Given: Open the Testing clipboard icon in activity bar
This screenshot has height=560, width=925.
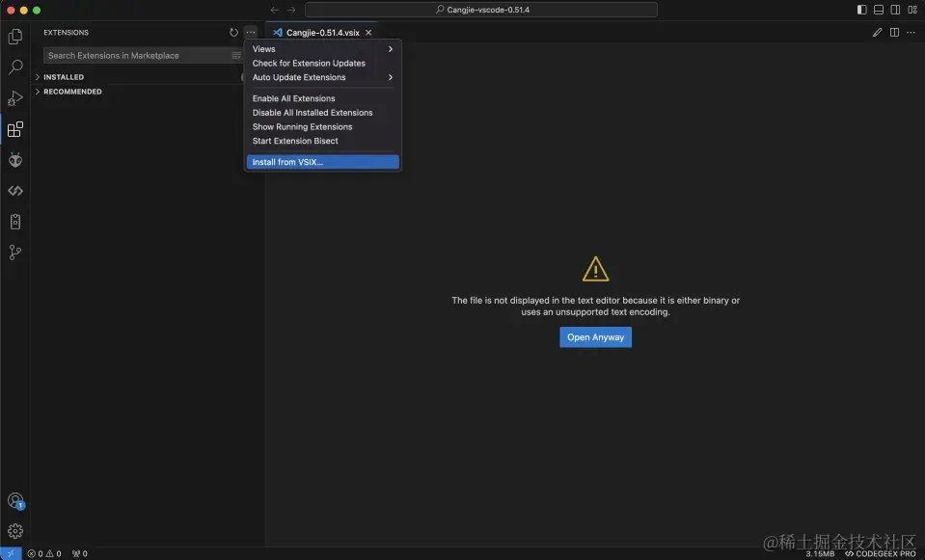Looking at the screenshot, I should (x=15, y=222).
